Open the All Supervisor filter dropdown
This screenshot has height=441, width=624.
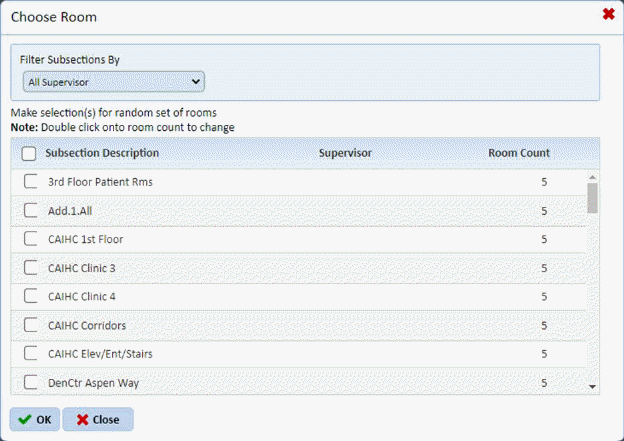coord(113,81)
